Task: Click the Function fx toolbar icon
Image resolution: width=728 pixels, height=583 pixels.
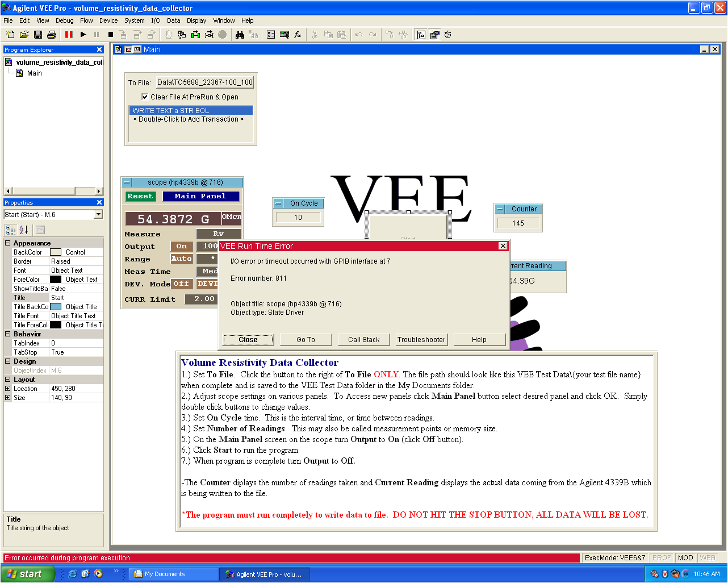Action: (x=298, y=35)
